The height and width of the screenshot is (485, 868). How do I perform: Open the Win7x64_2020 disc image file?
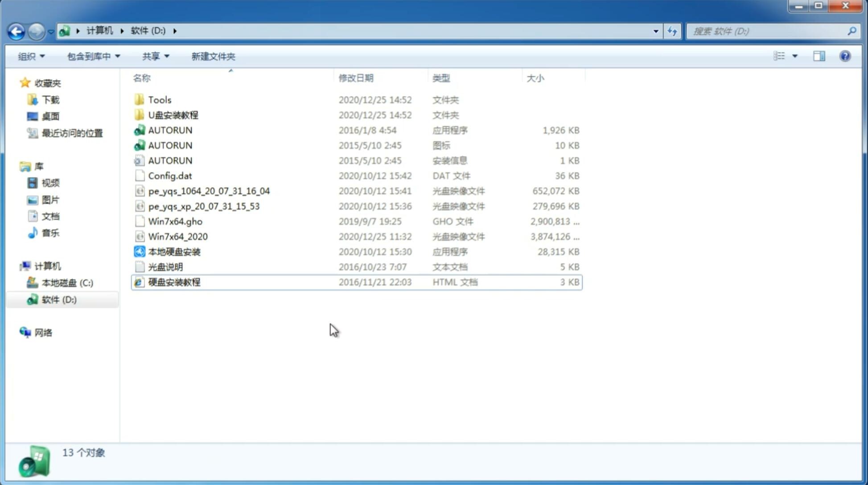178,236
